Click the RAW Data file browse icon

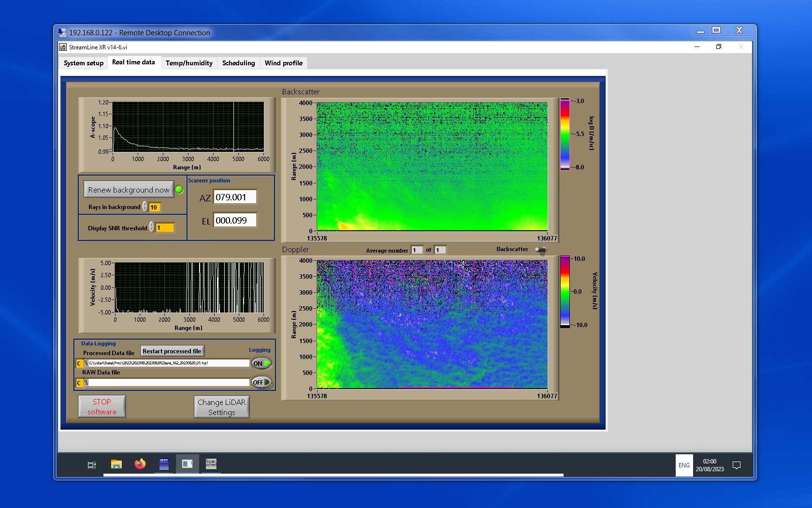coord(86,383)
